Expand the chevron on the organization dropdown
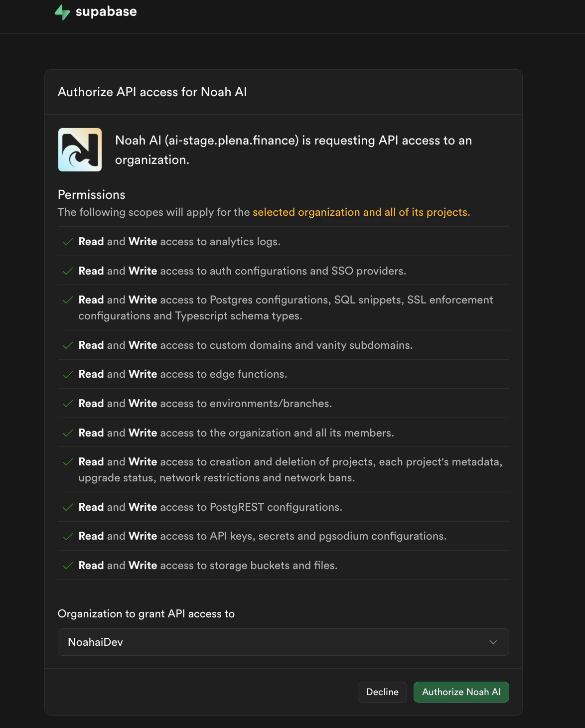Image resolution: width=585 pixels, height=728 pixels. 493,642
